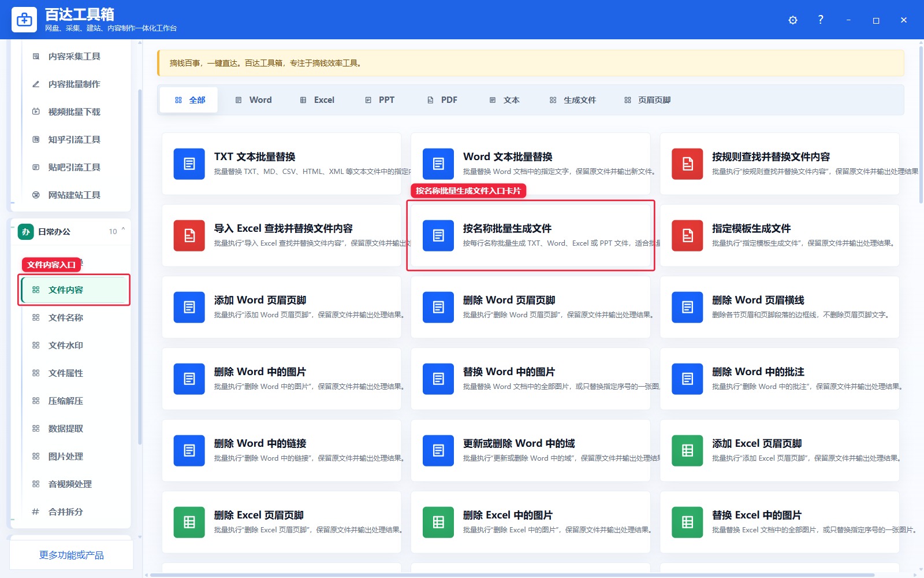Click the 替换 Word 中的图片 icon
Screen dimensions: 924x578
(x=438, y=379)
